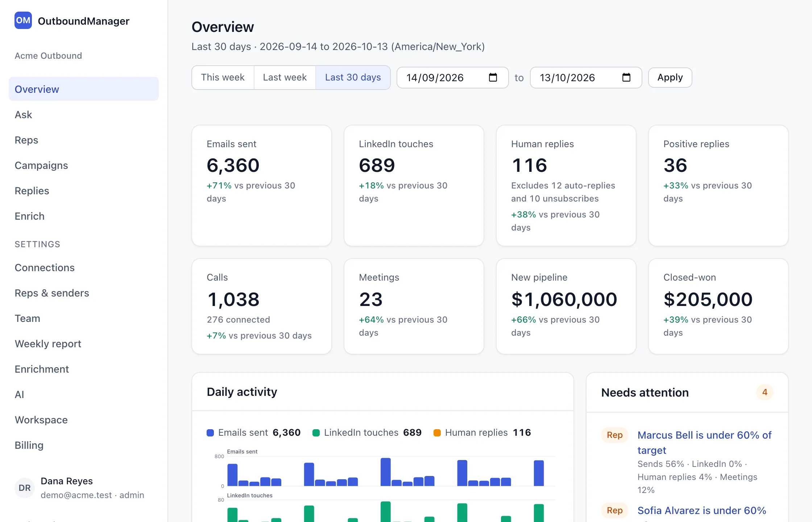The width and height of the screenshot is (812, 522).
Task: Click the start date field 14/09/2026
Action: [452, 77]
